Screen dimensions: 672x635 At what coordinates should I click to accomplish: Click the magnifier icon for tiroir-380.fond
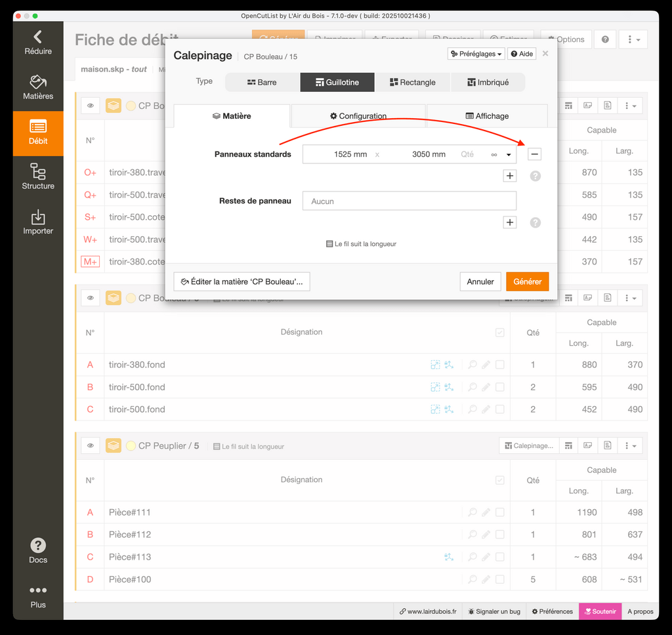coord(472,365)
